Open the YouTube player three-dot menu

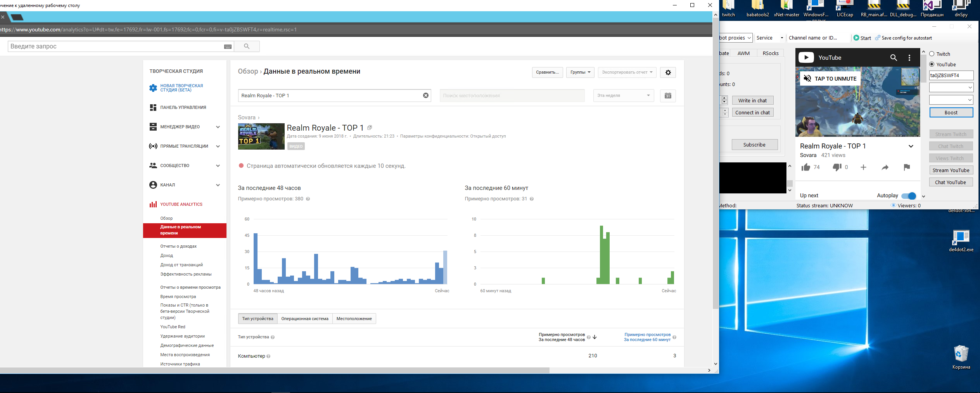click(909, 58)
